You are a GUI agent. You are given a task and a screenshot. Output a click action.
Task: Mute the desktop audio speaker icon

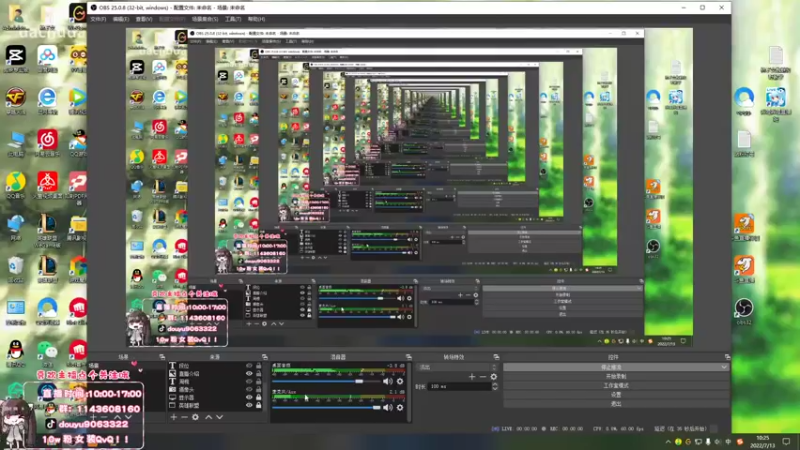(x=388, y=381)
